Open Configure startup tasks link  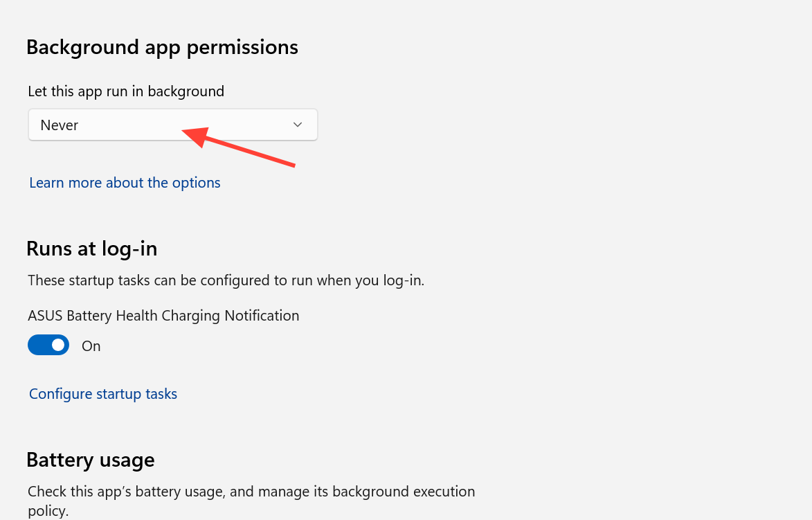[x=103, y=394]
